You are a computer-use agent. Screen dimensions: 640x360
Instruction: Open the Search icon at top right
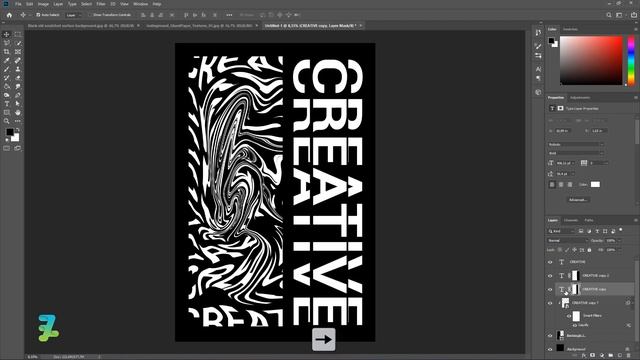coord(609,15)
